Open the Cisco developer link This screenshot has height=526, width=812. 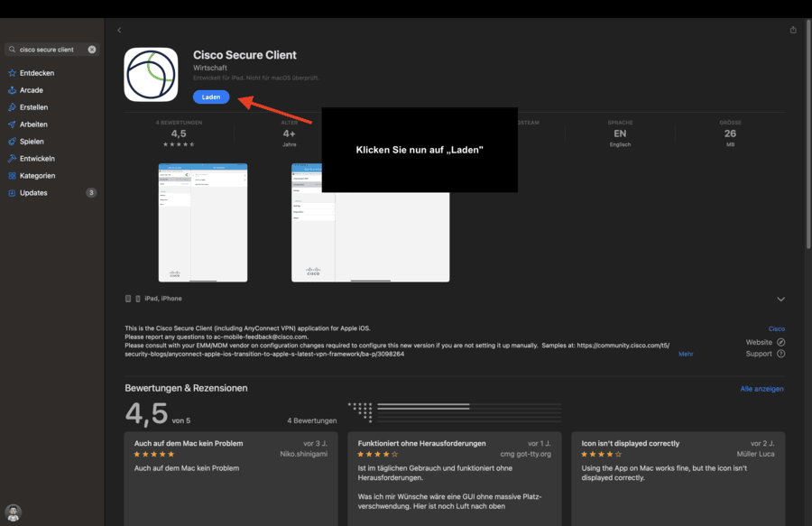(x=776, y=328)
